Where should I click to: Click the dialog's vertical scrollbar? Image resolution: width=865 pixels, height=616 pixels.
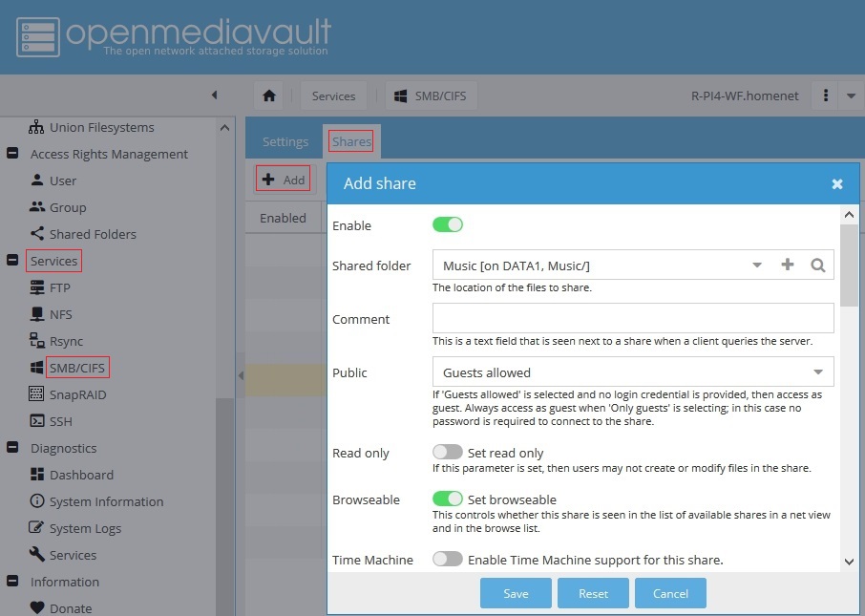coord(848,266)
